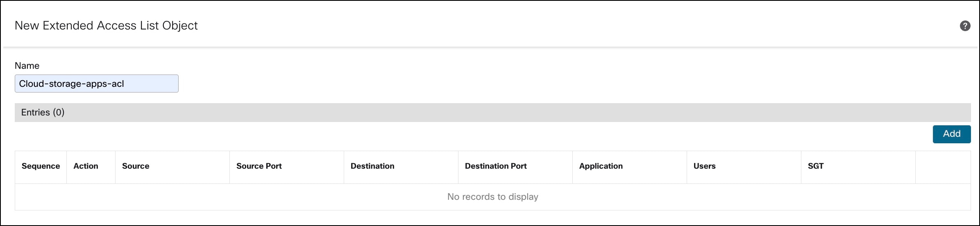Viewport: 980px width, 226px height.
Task: Click the Entries (0) label text
Action: tap(43, 113)
